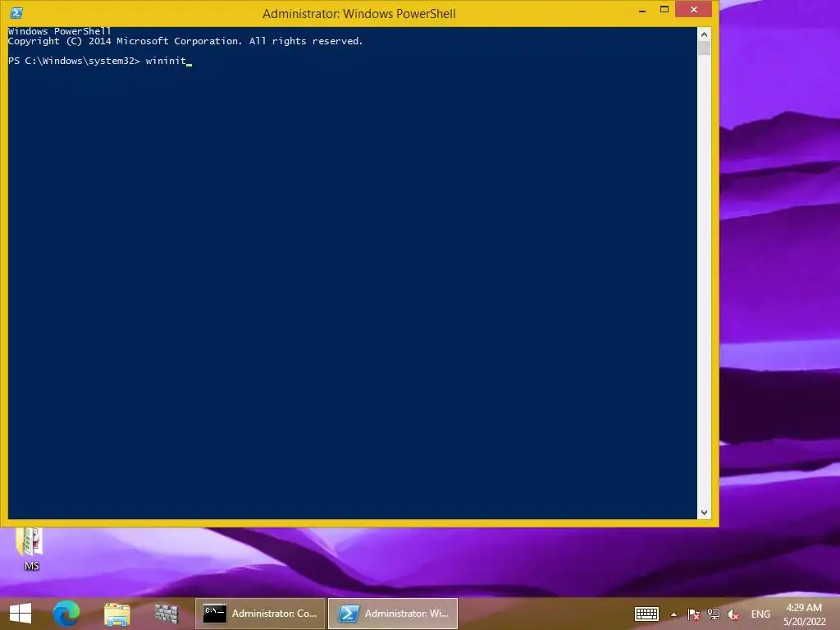The height and width of the screenshot is (630, 840).
Task: Launch Microsoft Edge from the taskbar
Action: point(66,614)
